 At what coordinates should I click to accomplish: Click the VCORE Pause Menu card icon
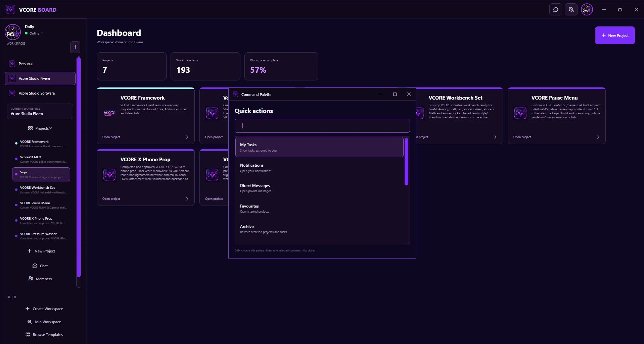(520, 113)
